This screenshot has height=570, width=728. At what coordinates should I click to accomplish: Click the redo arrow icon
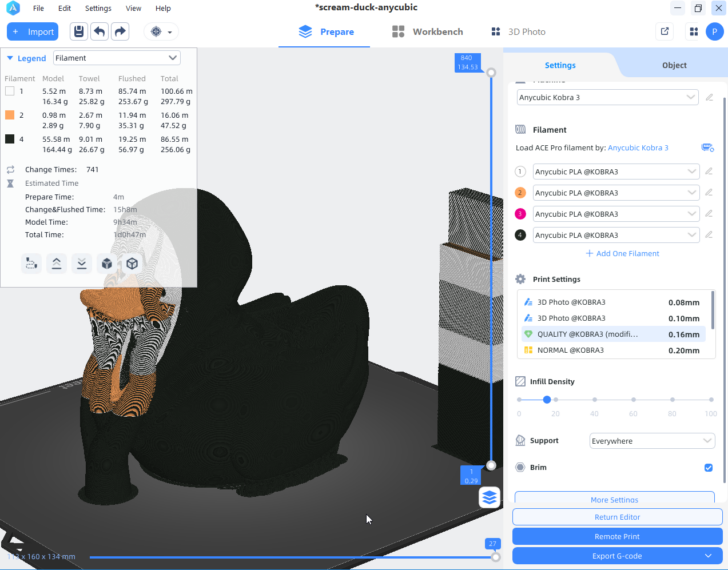click(120, 32)
